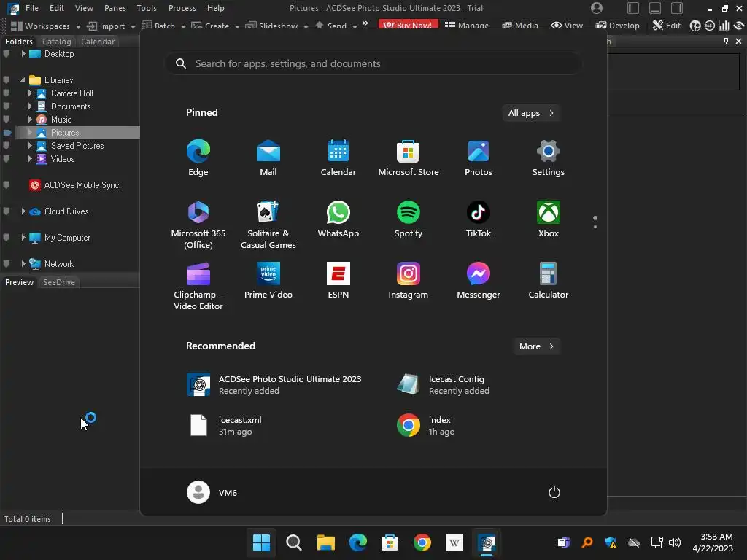Launch the Messenger app
Viewport: 747px width, 560px height.
coord(479,281)
